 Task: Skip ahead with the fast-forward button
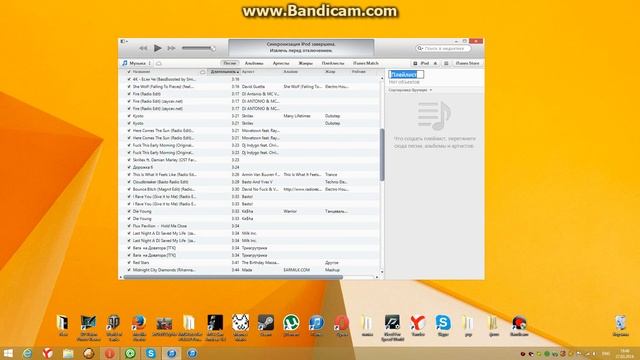(171, 48)
